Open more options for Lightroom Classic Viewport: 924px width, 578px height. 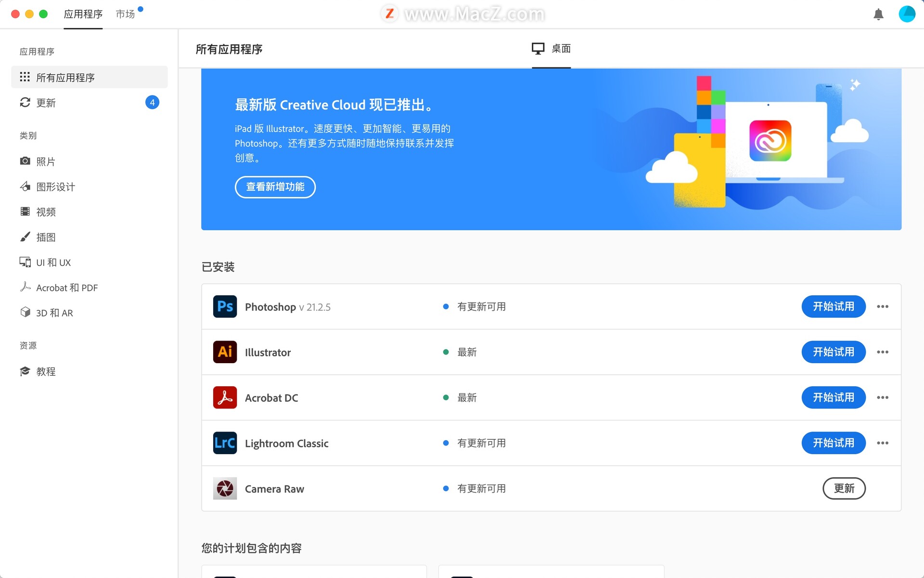(x=882, y=443)
